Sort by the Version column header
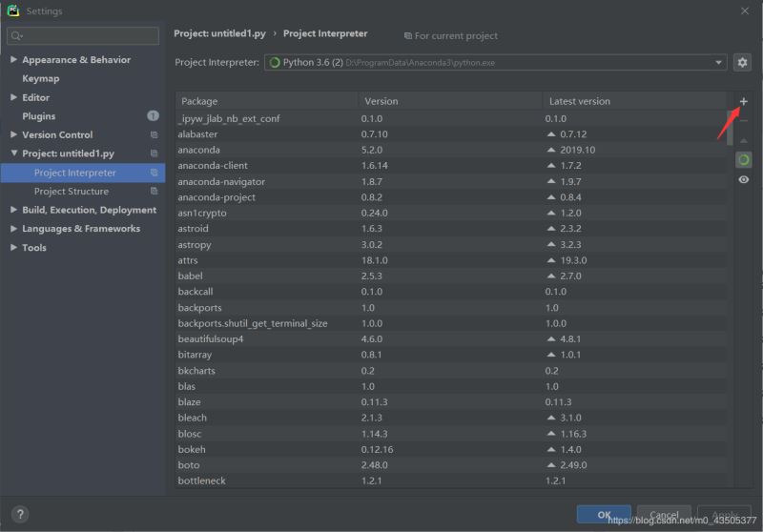The image size is (763, 532). click(x=450, y=101)
